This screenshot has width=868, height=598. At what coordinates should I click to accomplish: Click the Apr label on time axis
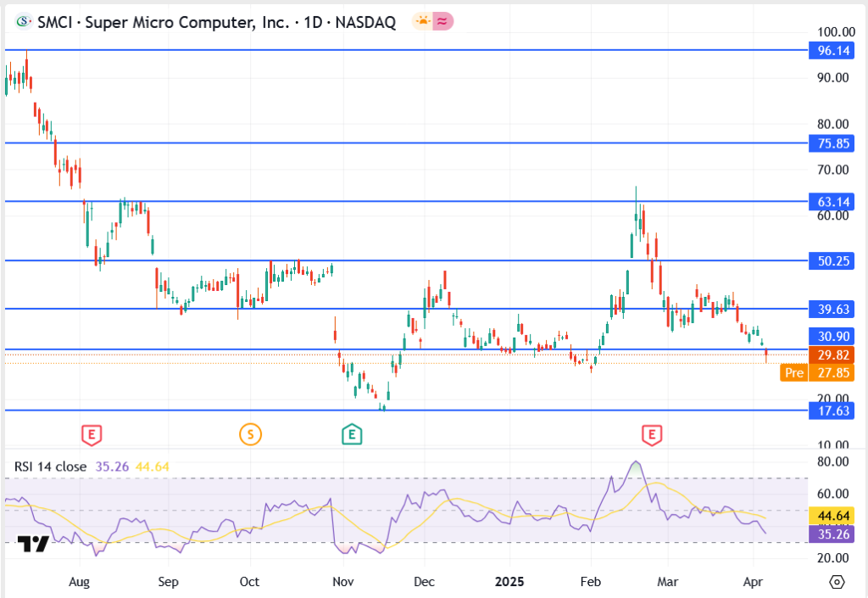coord(754,582)
